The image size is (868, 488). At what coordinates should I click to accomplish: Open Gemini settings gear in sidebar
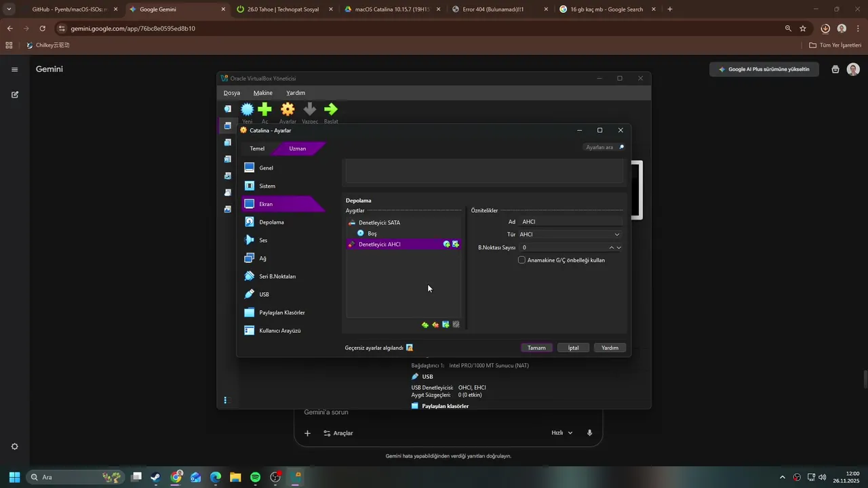click(x=15, y=447)
